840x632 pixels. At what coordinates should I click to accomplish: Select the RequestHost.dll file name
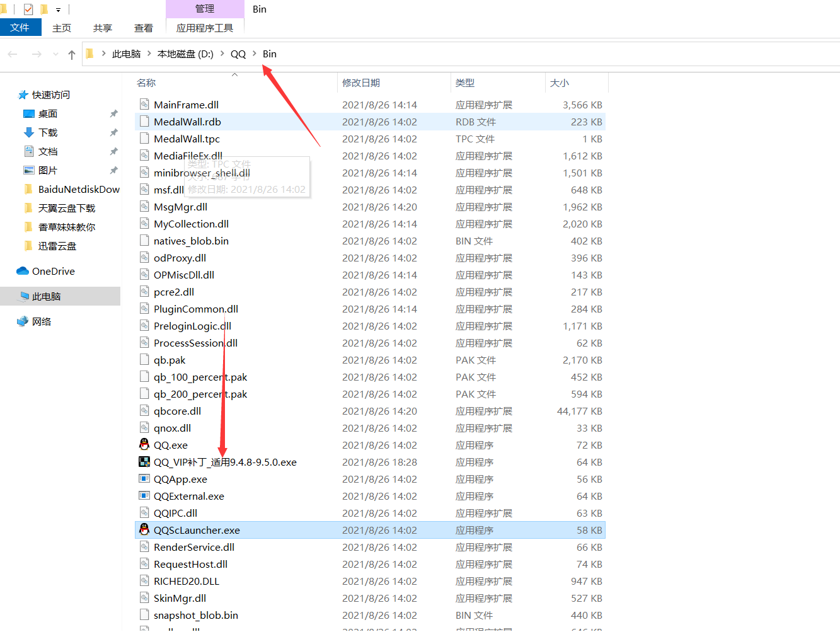190,564
